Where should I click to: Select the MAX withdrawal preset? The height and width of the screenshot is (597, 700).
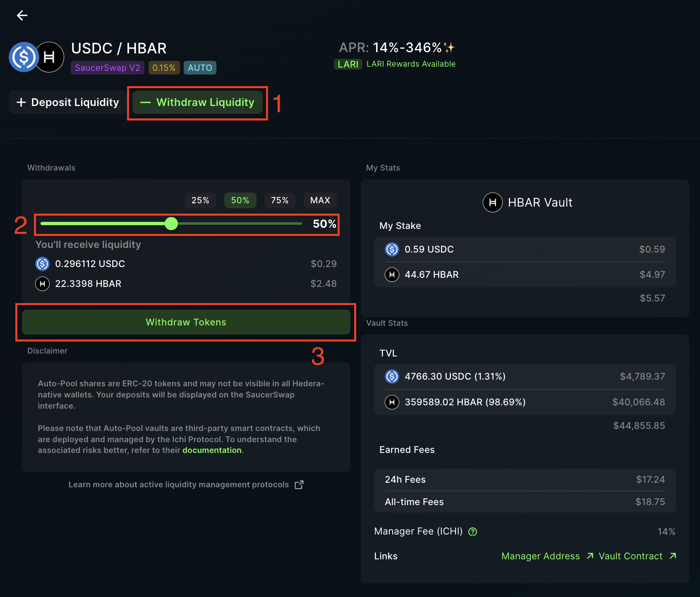pyautogui.click(x=320, y=200)
